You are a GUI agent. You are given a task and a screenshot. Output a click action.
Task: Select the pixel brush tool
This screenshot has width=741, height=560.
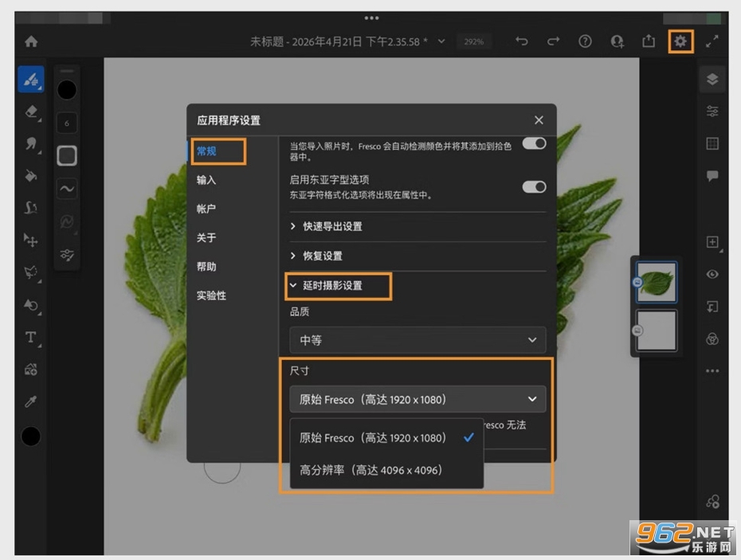[31, 80]
